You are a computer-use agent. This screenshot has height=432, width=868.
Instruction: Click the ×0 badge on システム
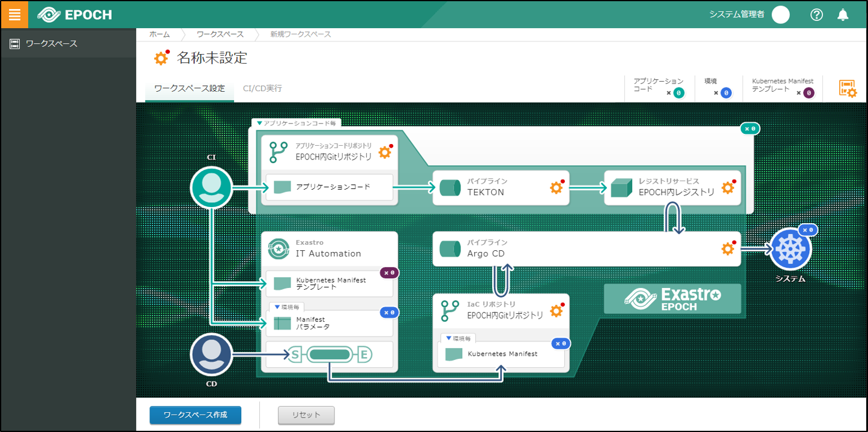pyautogui.click(x=808, y=230)
